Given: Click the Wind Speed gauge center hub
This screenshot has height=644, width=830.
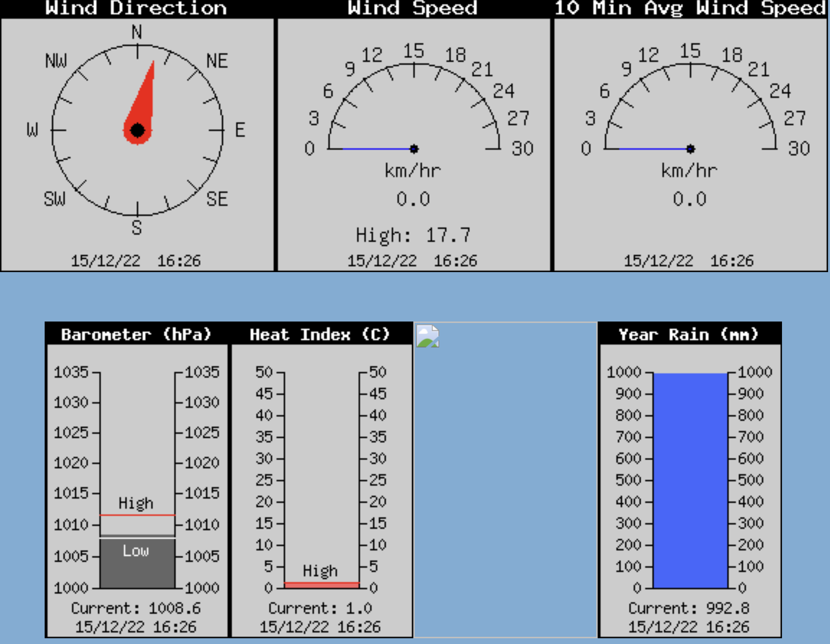Looking at the screenshot, I should [414, 149].
